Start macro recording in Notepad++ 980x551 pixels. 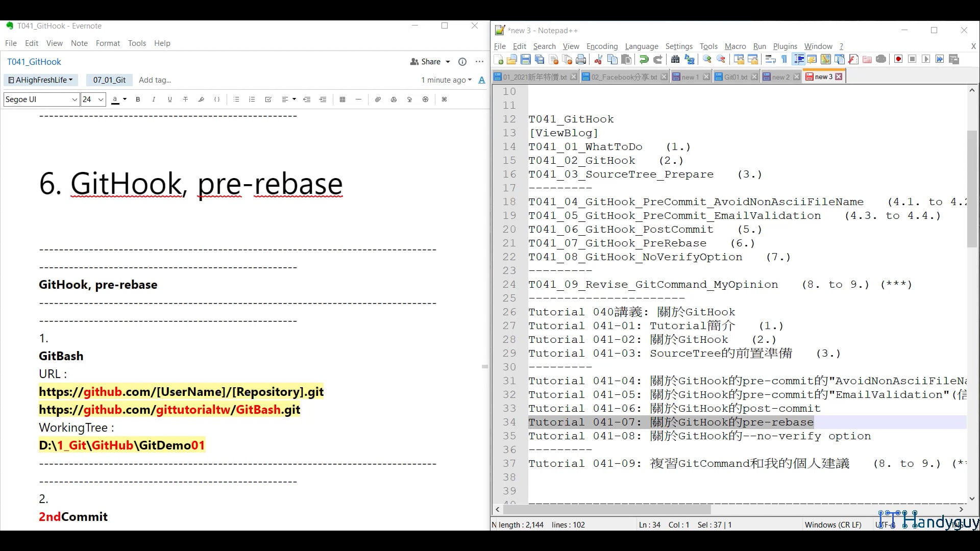(x=898, y=60)
